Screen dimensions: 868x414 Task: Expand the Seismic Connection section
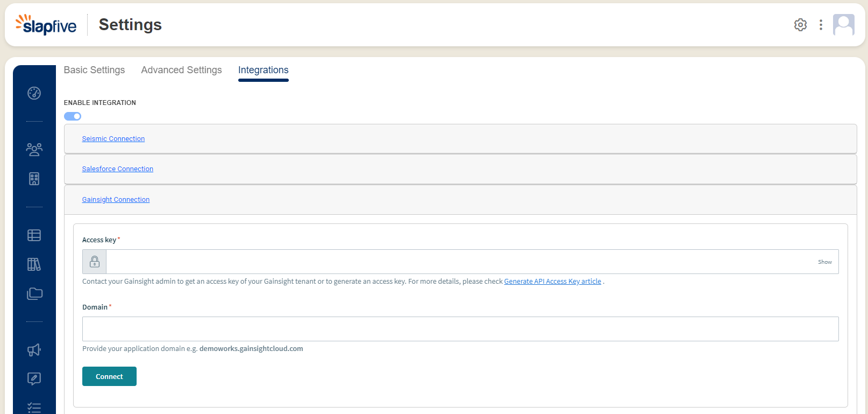(113, 139)
